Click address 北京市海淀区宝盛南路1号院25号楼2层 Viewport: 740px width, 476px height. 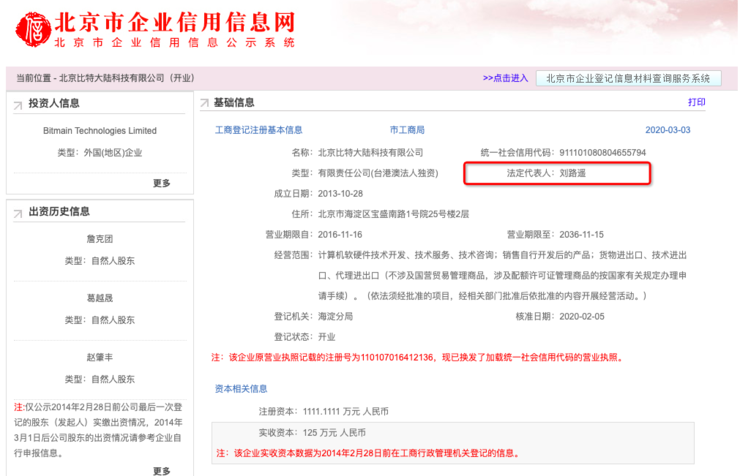click(x=394, y=214)
